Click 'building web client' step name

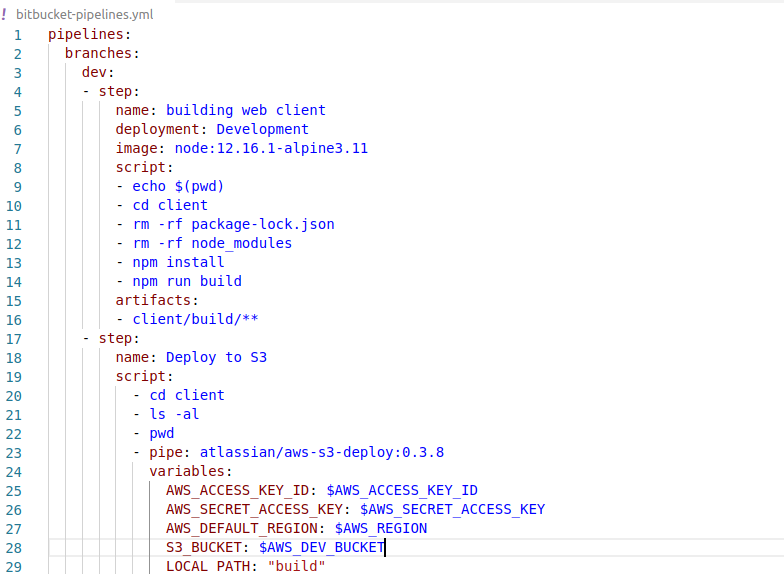tap(246, 110)
